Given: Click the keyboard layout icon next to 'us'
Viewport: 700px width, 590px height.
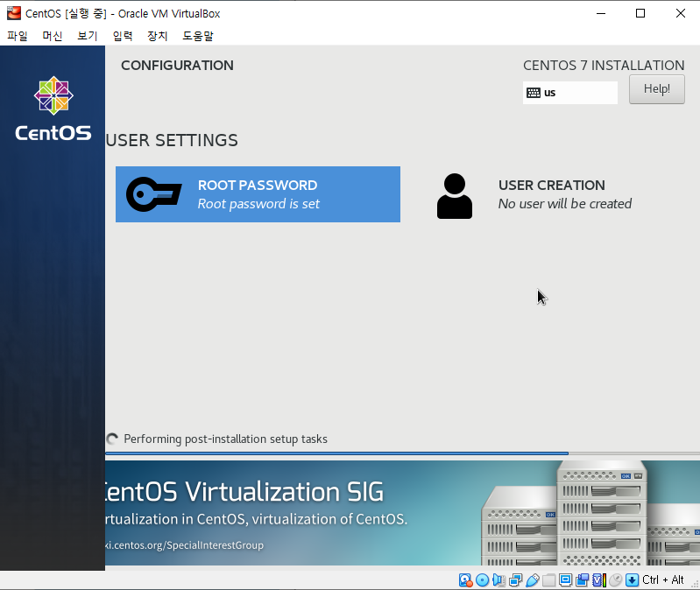Looking at the screenshot, I should [534, 93].
